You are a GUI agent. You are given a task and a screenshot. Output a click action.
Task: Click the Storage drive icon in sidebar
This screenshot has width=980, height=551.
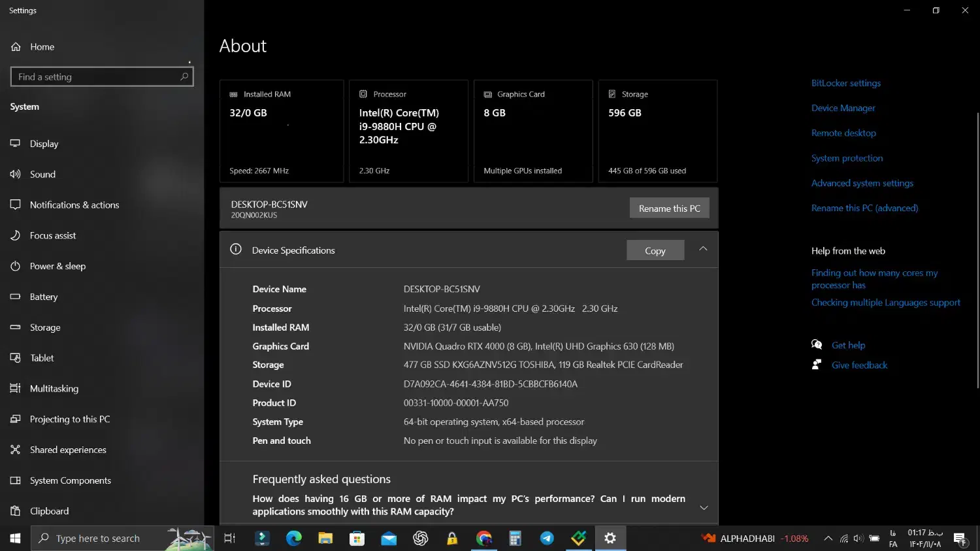(x=16, y=327)
